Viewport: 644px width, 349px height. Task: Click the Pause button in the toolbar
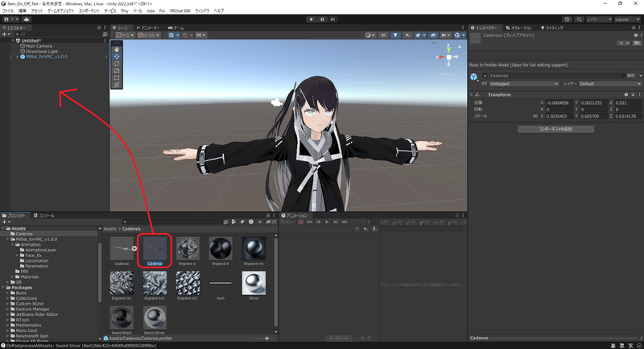tap(322, 19)
